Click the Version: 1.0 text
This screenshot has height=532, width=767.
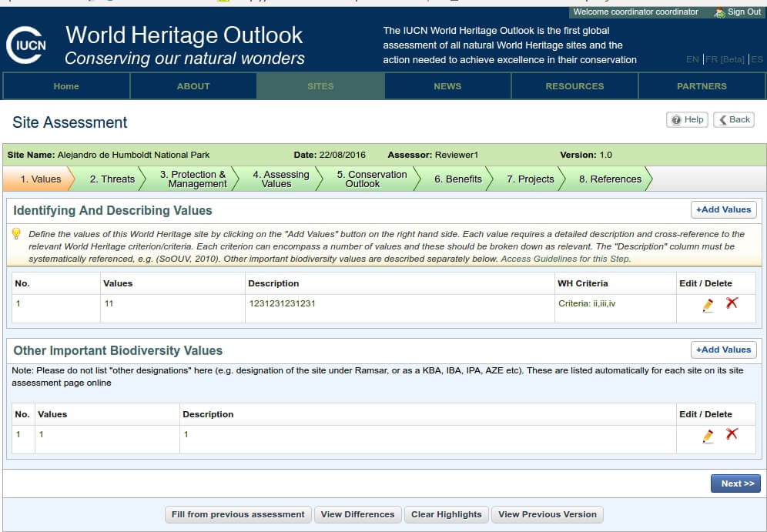coord(586,155)
